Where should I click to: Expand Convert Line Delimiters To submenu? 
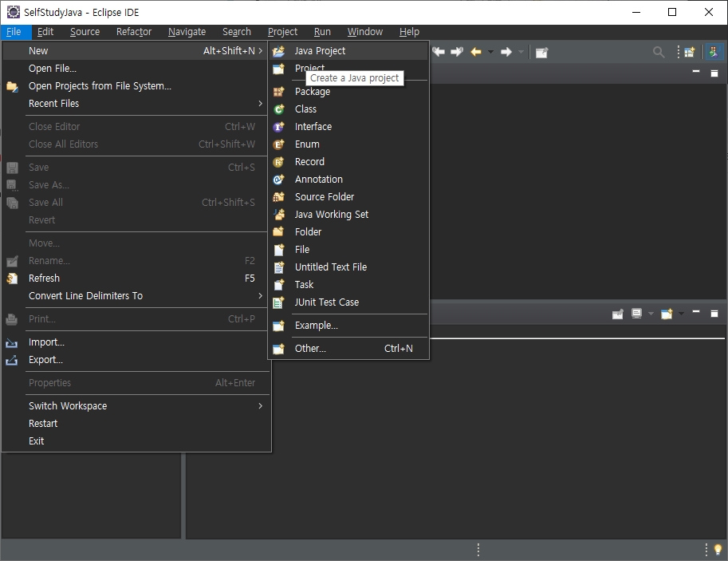(x=136, y=296)
